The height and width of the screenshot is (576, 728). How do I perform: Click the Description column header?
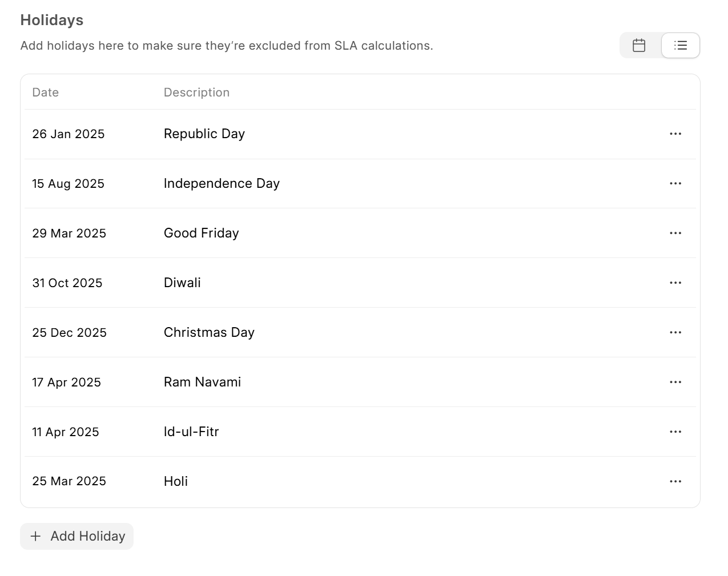click(196, 92)
